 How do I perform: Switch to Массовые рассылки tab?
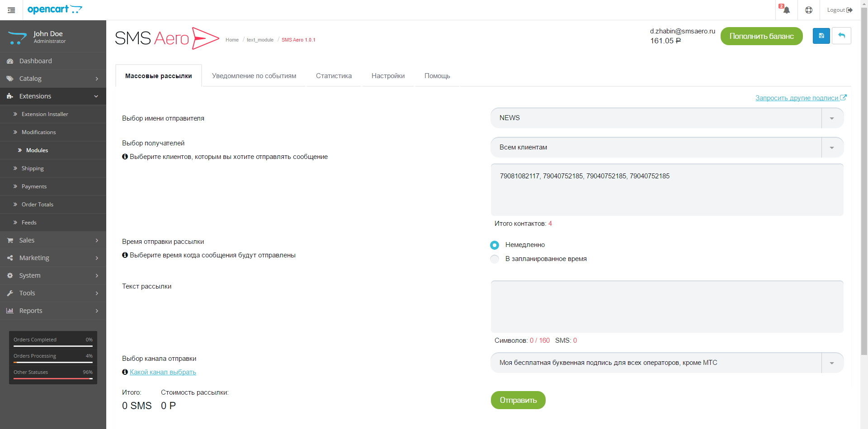click(x=159, y=76)
